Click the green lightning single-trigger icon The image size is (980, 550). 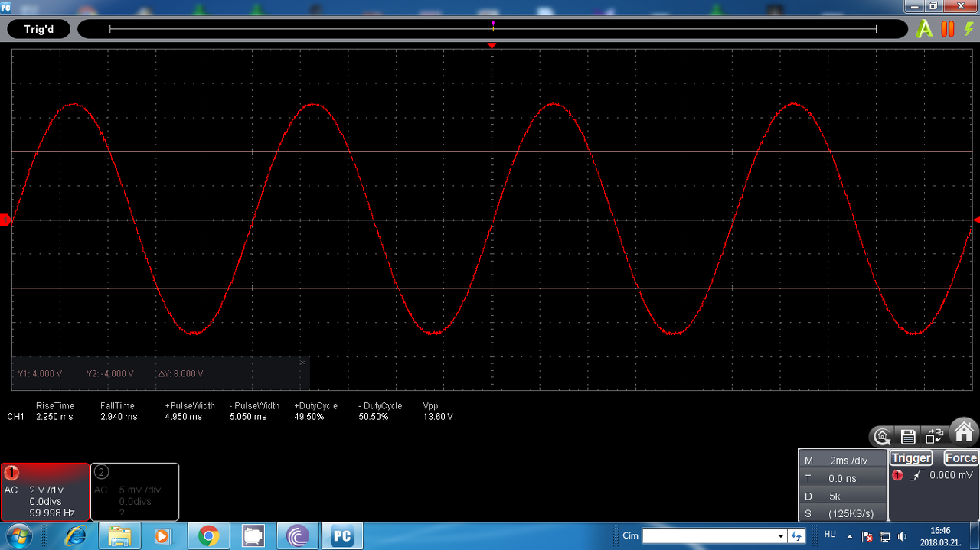(x=969, y=29)
